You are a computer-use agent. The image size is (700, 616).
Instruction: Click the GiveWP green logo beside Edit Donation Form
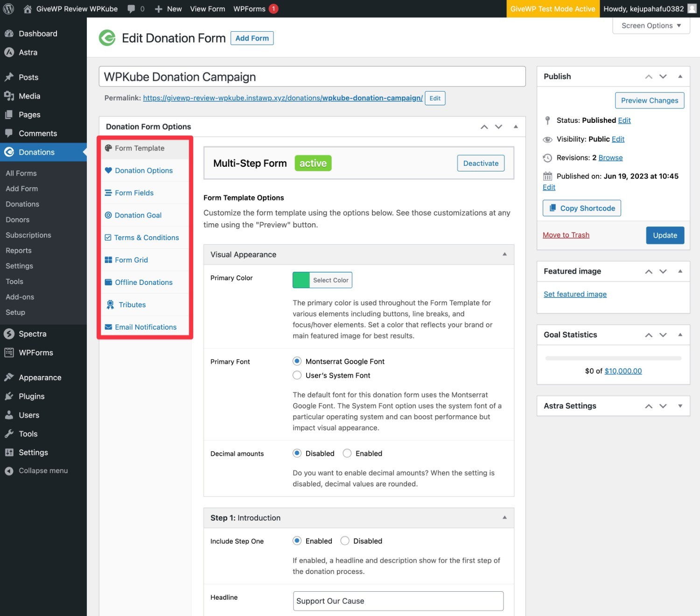click(107, 38)
